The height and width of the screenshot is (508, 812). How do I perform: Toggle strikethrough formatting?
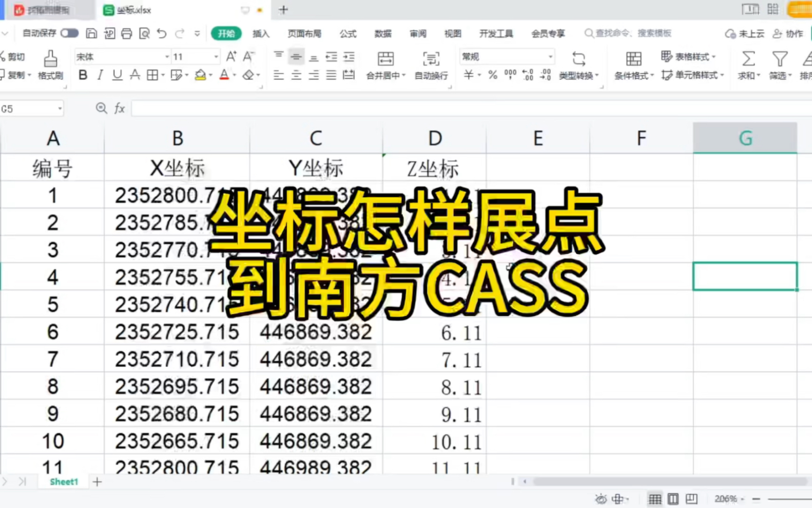tap(135, 75)
